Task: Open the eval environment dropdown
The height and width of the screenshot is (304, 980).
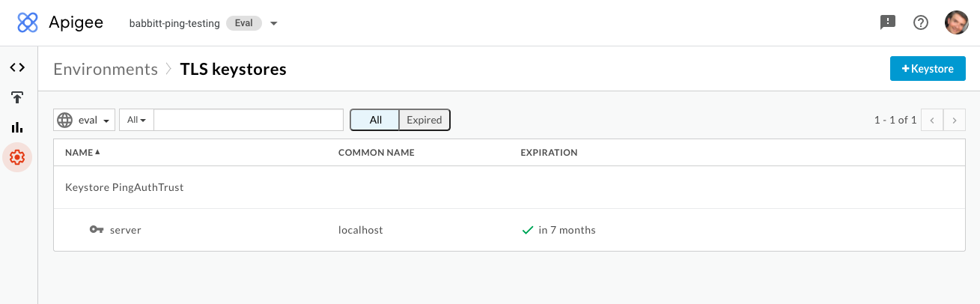Action: coord(85,120)
